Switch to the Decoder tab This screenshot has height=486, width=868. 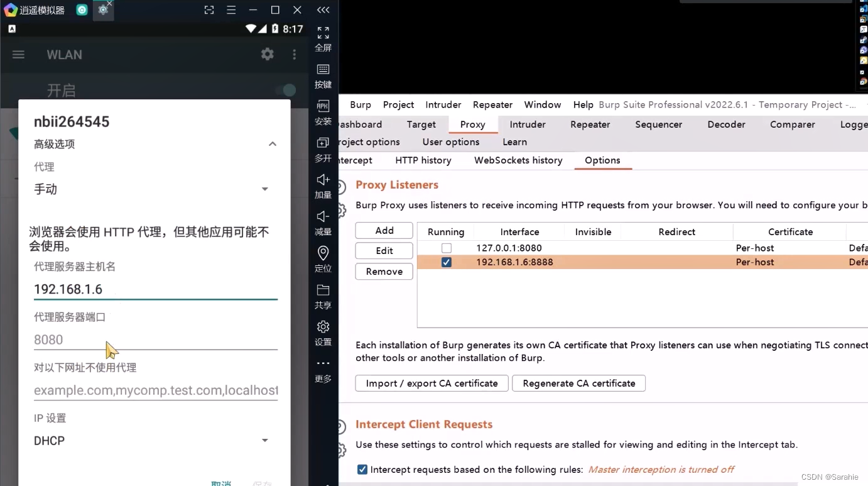726,124
